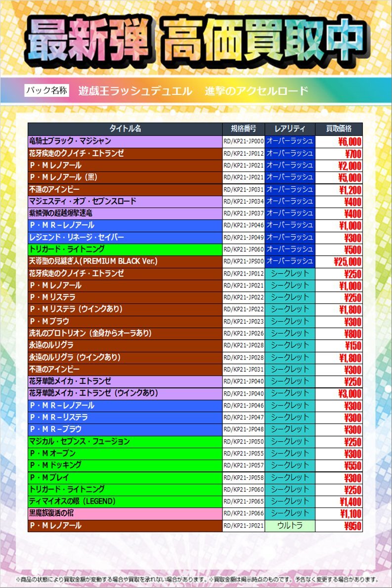Select code RD/KP21-JP048
Viewport: 392px width, 588px height.
point(244,429)
